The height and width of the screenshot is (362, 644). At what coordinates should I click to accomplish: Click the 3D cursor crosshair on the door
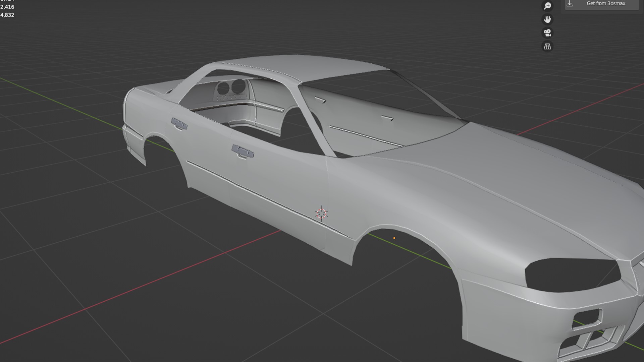click(321, 214)
